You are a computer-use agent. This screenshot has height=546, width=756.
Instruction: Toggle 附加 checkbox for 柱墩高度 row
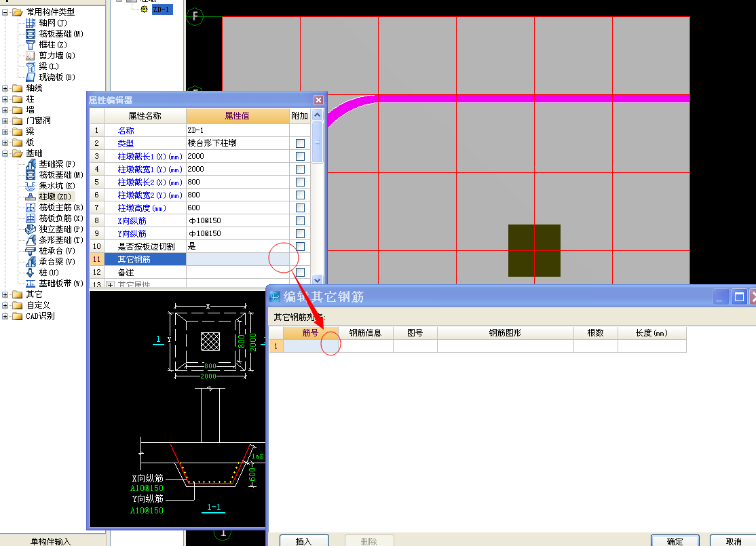point(300,208)
